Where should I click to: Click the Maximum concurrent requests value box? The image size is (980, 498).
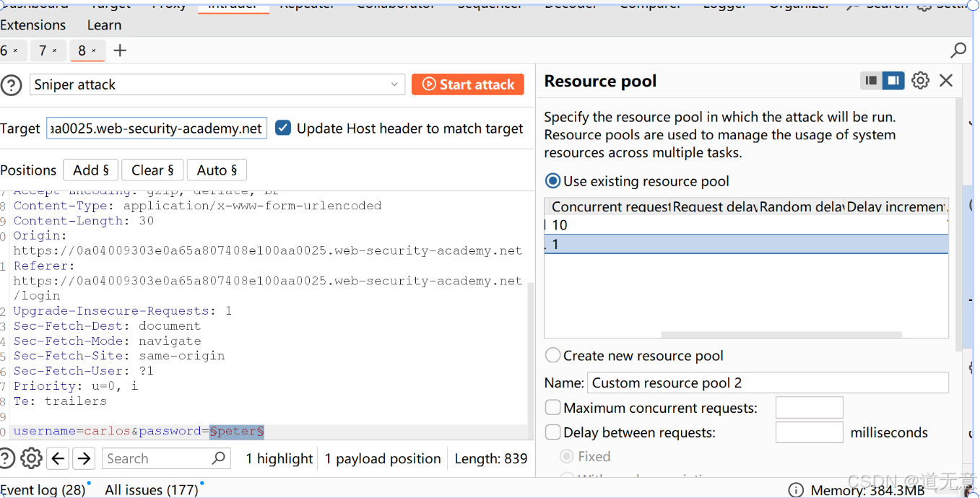point(809,408)
